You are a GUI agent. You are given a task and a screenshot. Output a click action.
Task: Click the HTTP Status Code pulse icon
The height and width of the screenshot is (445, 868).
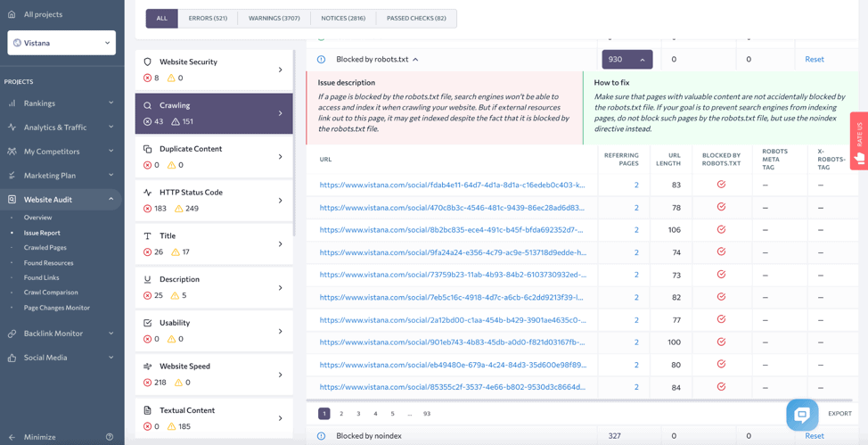(x=147, y=193)
